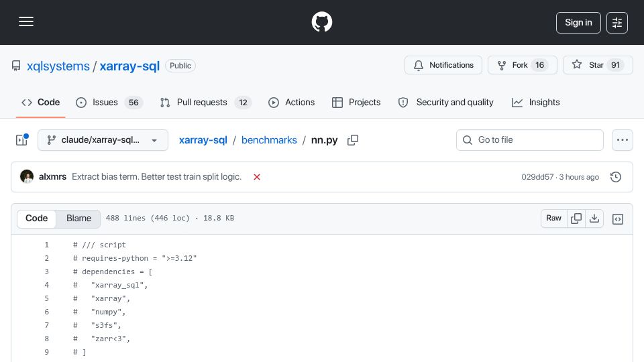The image size is (644, 362).
Task: Select line number 9
Action: coord(46,352)
